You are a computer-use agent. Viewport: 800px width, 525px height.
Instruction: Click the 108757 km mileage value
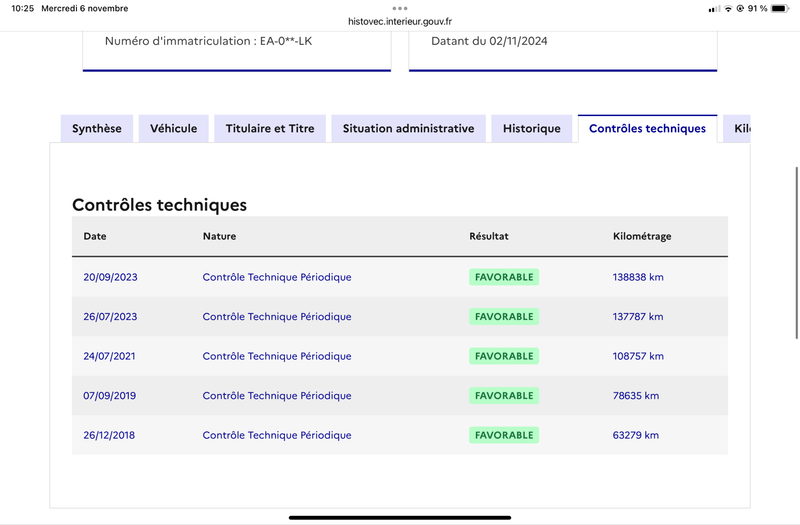[x=638, y=356]
